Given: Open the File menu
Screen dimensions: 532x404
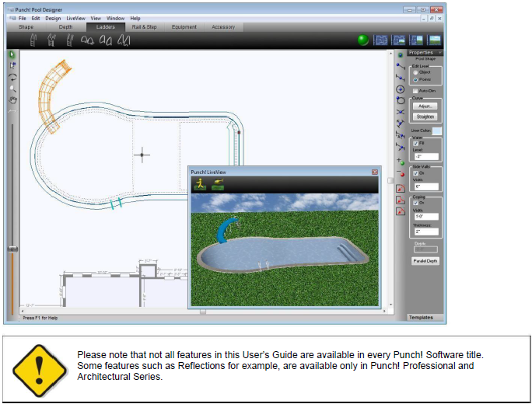Looking at the screenshot, I should coord(22,19).
